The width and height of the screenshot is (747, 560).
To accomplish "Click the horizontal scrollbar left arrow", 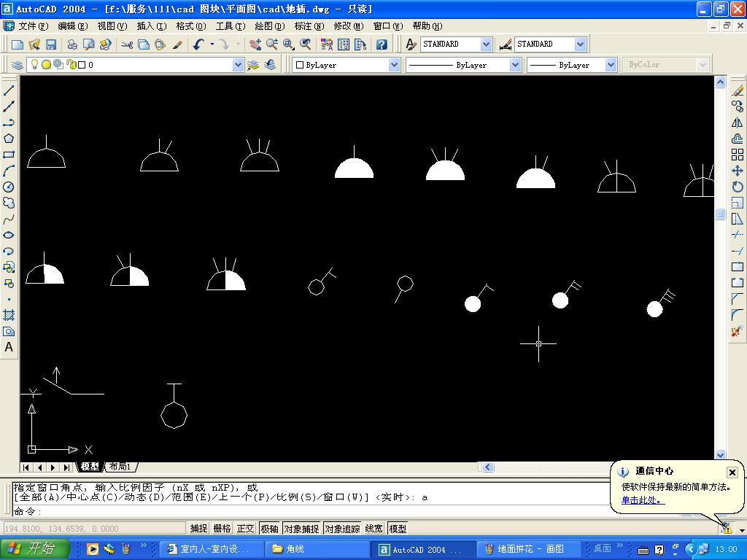I will tap(488, 467).
